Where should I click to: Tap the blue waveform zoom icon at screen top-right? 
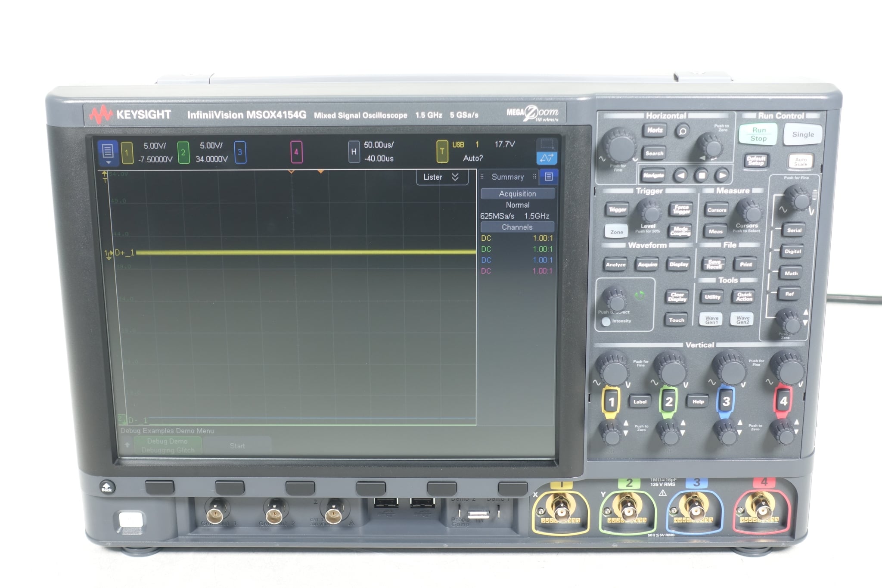[547, 158]
